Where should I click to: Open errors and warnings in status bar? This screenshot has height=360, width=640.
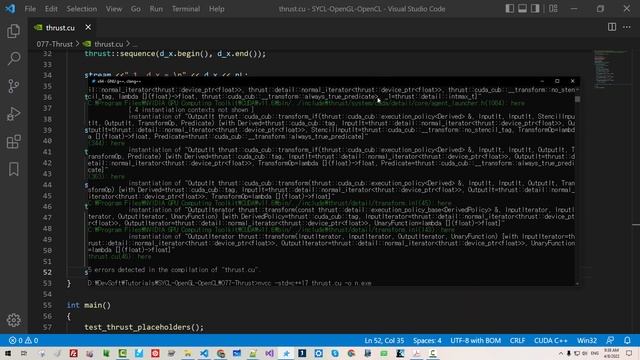(24, 340)
